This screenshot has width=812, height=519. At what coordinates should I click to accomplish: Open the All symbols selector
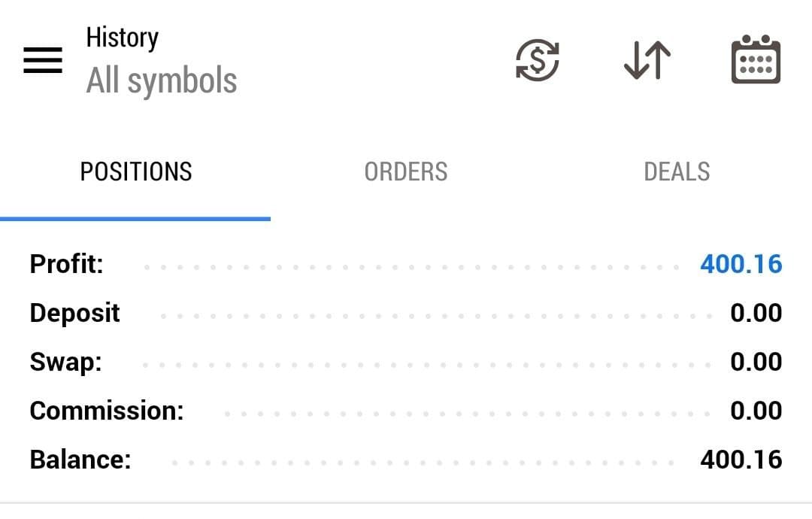tap(162, 80)
